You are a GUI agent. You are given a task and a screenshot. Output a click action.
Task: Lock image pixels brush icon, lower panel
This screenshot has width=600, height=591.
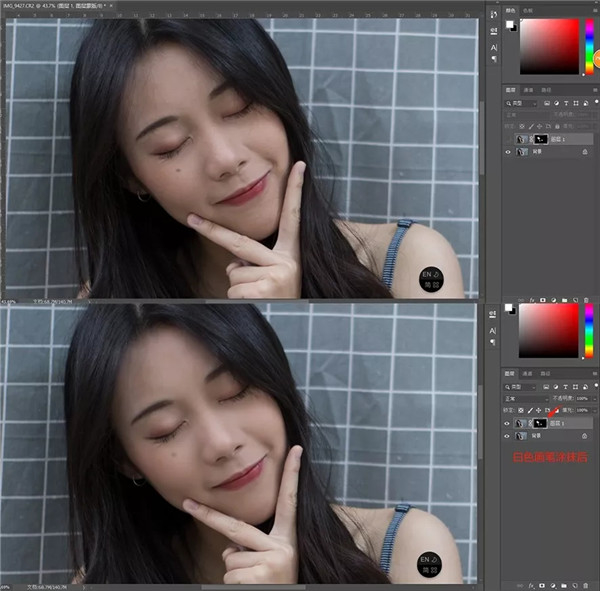pos(530,410)
